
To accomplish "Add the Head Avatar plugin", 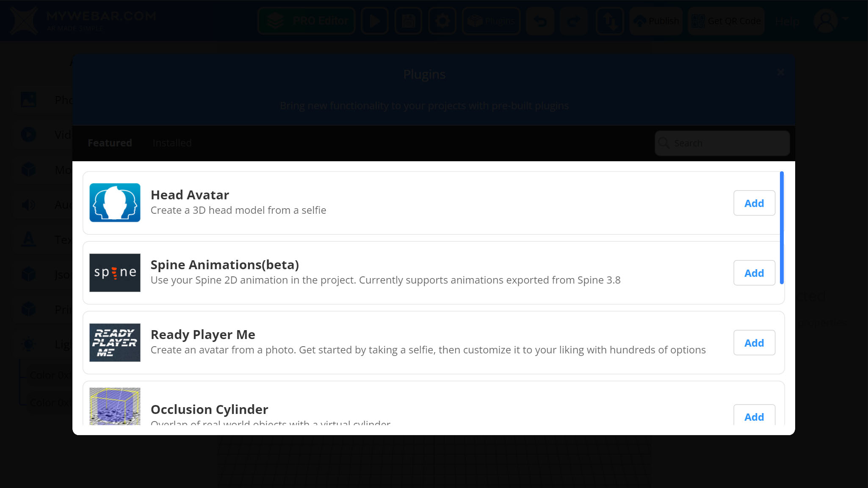I will [x=754, y=203].
